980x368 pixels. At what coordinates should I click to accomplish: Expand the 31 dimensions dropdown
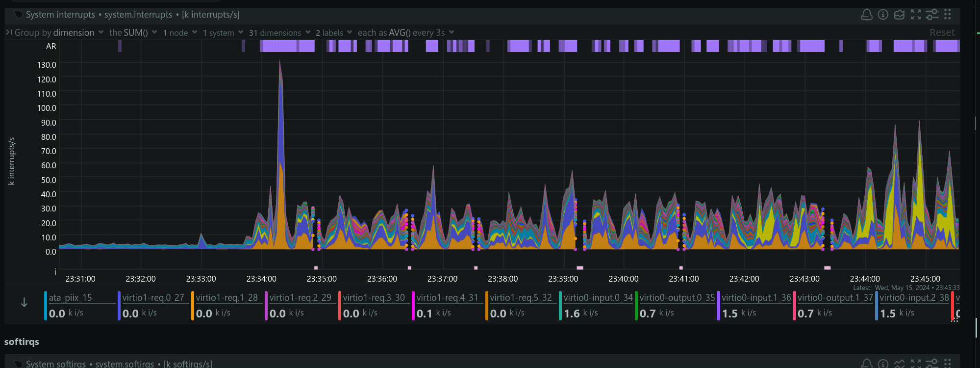click(x=279, y=33)
